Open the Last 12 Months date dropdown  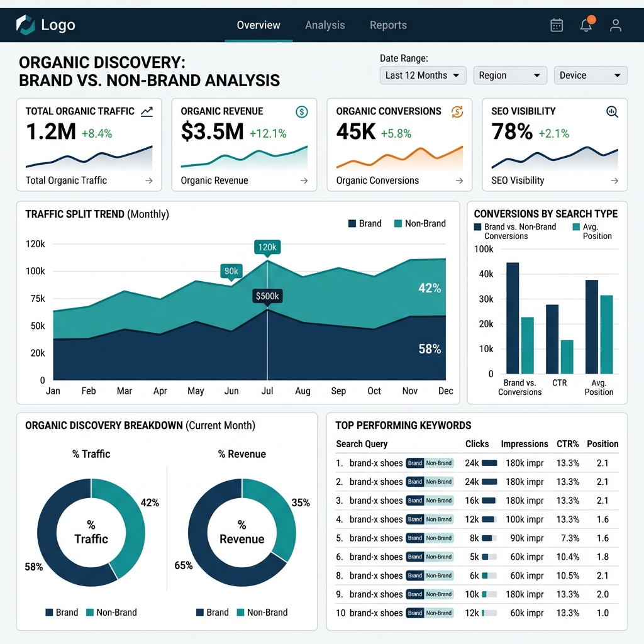pos(423,75)
